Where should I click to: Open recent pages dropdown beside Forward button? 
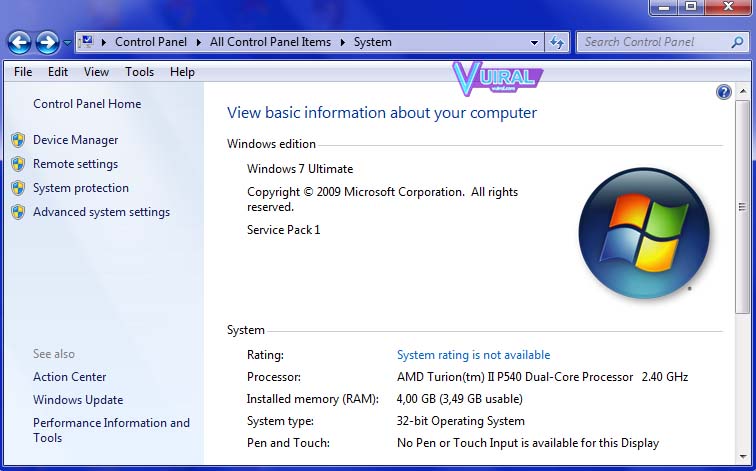click(x=68, y=43)
